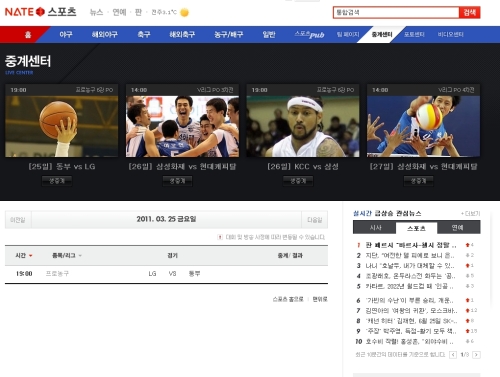Screen dimensions: 500x377
Task: Click the 다음일 next day button
Action: tap(314, 220)
